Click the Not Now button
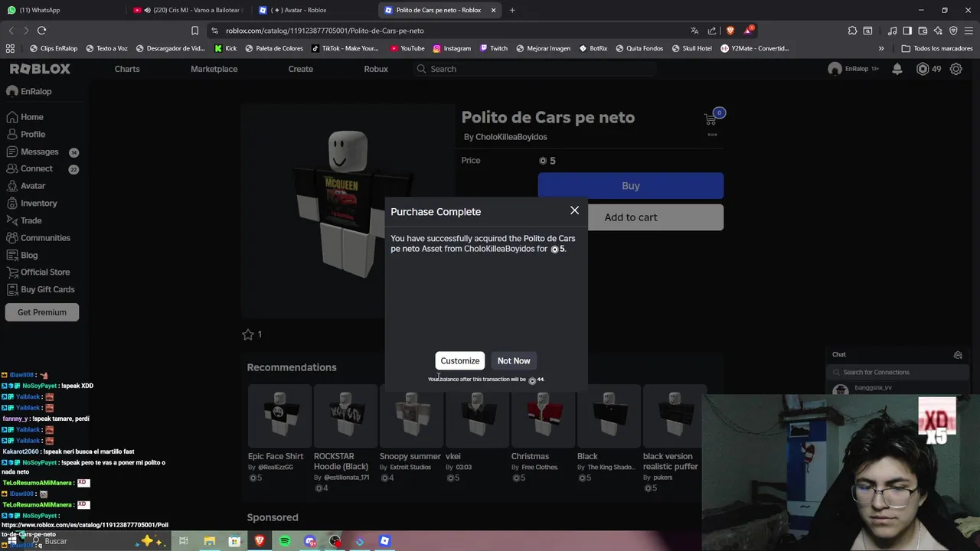The width and height of the screenshot is (980, 551). coord(514,360)
